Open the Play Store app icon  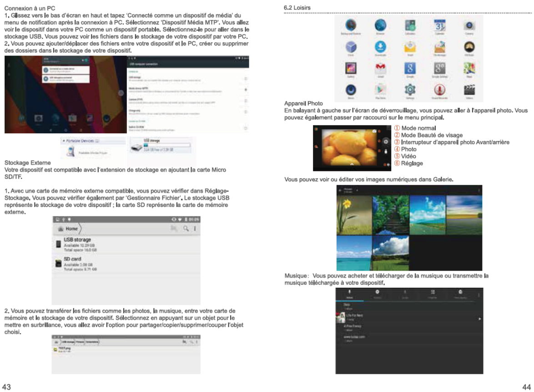pyautogui.click(x=380, y=90)
